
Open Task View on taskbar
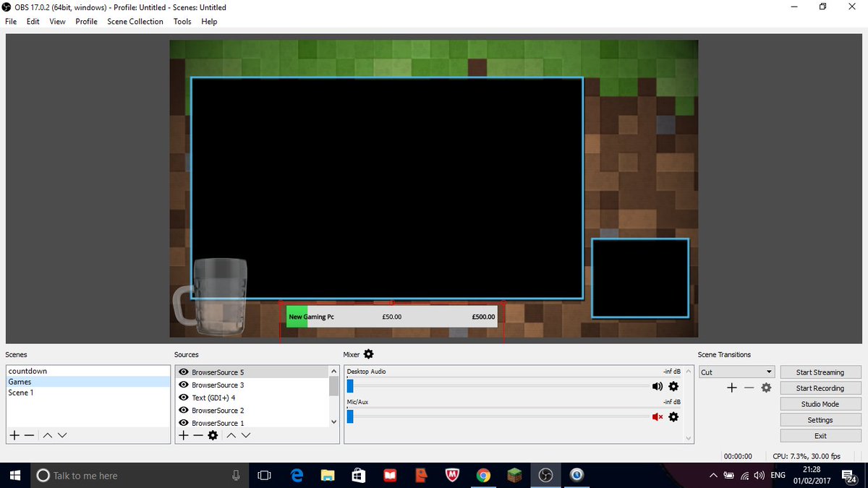(265, 475)
